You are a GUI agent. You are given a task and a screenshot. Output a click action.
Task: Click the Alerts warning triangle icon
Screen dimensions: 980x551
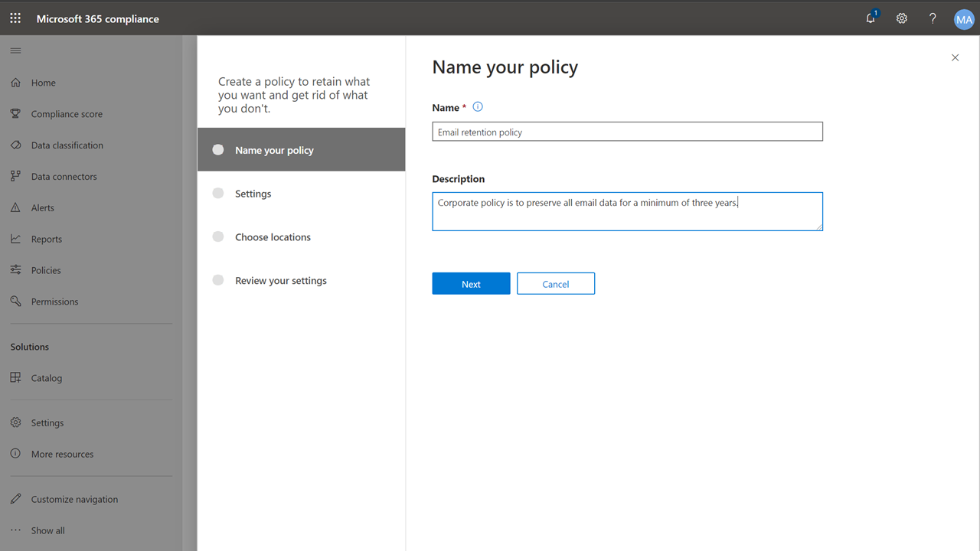(x=15, y=207)
